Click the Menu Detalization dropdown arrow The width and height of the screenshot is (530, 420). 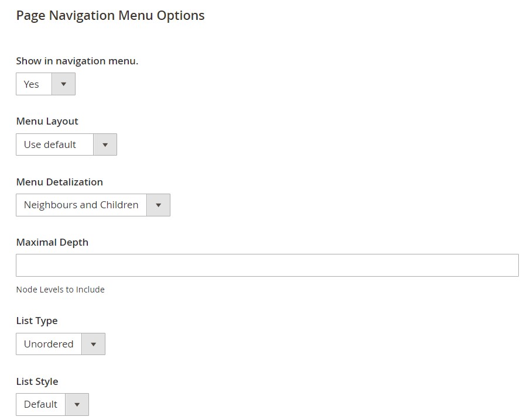coord(158,205)
